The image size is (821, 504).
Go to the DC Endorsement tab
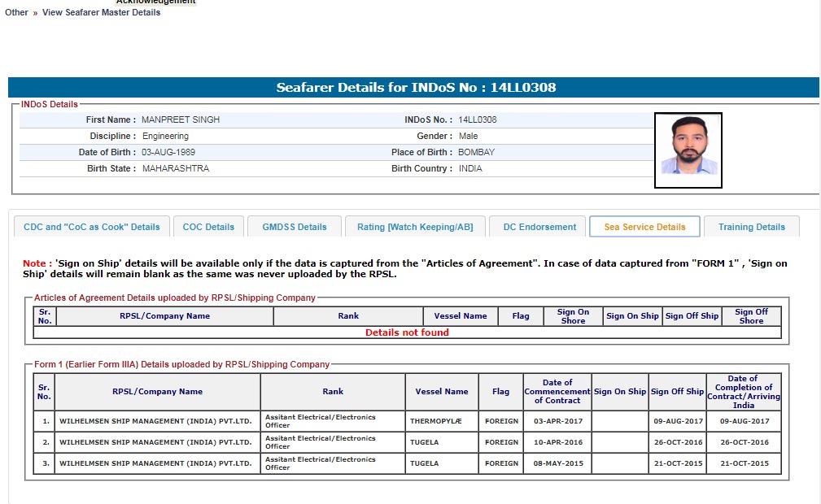[539, 227]
